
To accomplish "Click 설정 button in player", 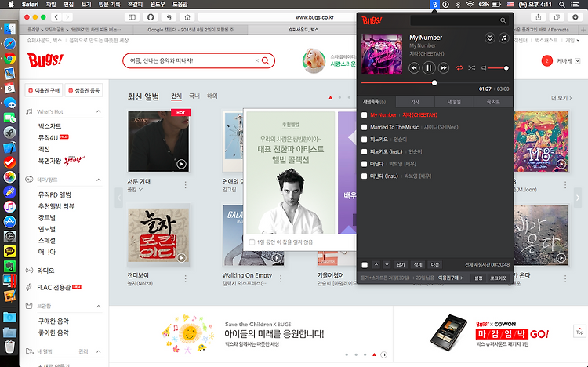I will point(478,278).
